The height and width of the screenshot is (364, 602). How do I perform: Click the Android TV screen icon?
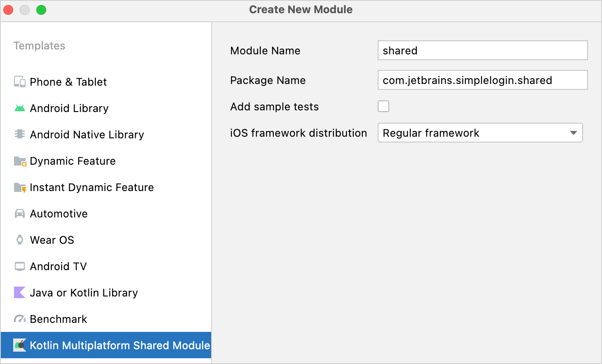coord(19,266)
